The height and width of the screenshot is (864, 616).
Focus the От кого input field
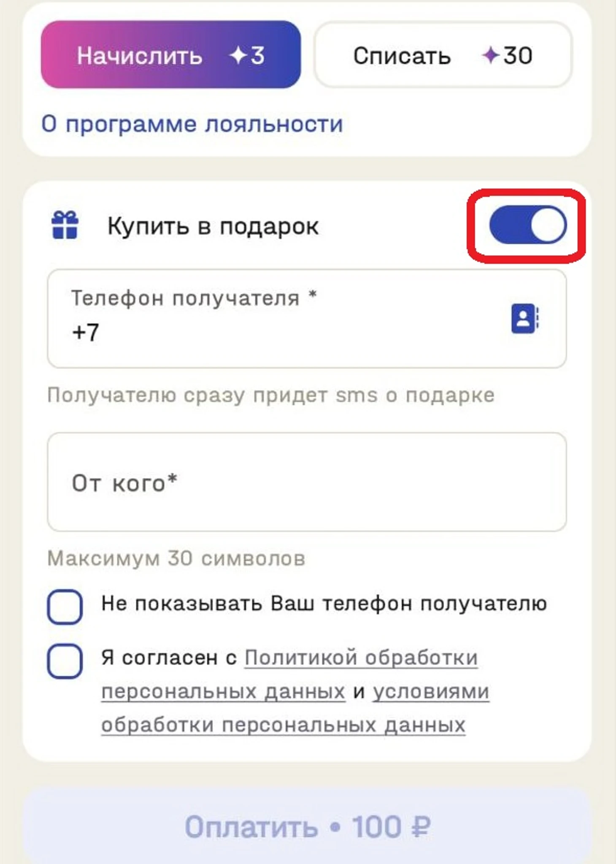click(307, 482)
